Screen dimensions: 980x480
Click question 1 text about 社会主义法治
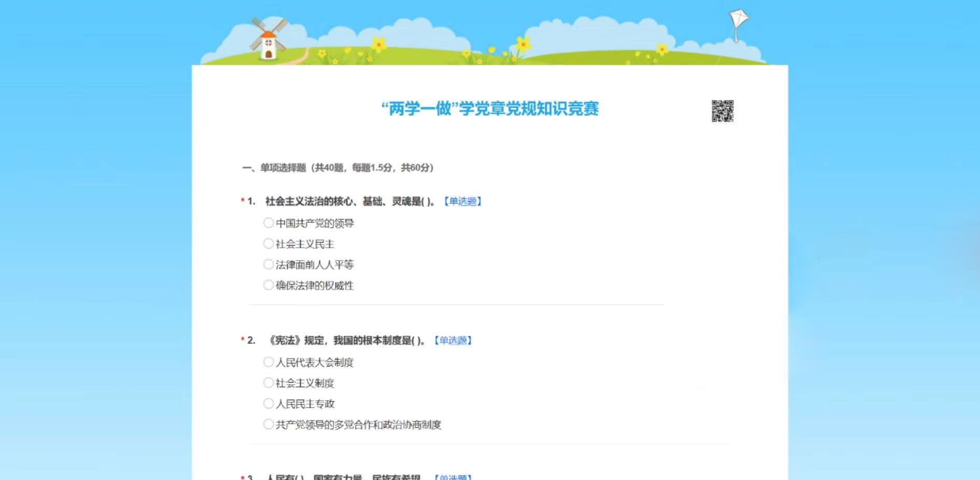coord(350,201)
